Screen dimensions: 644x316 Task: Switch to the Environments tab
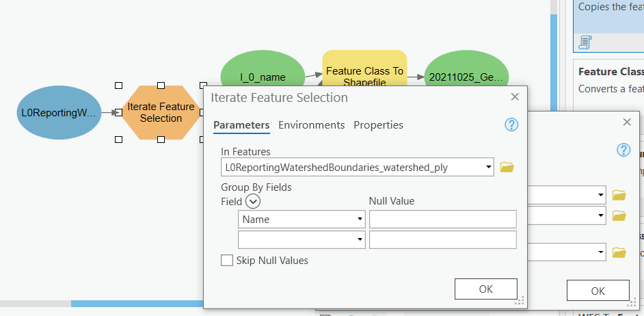311,124
